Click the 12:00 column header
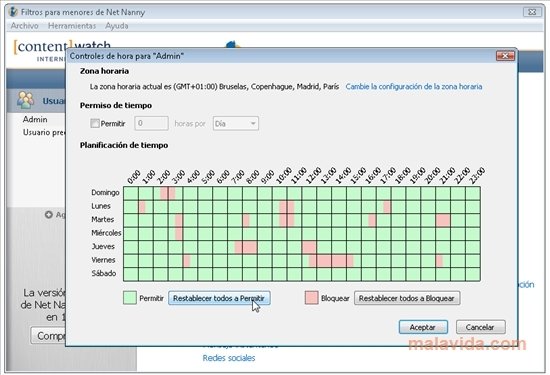 click(313, 175)
